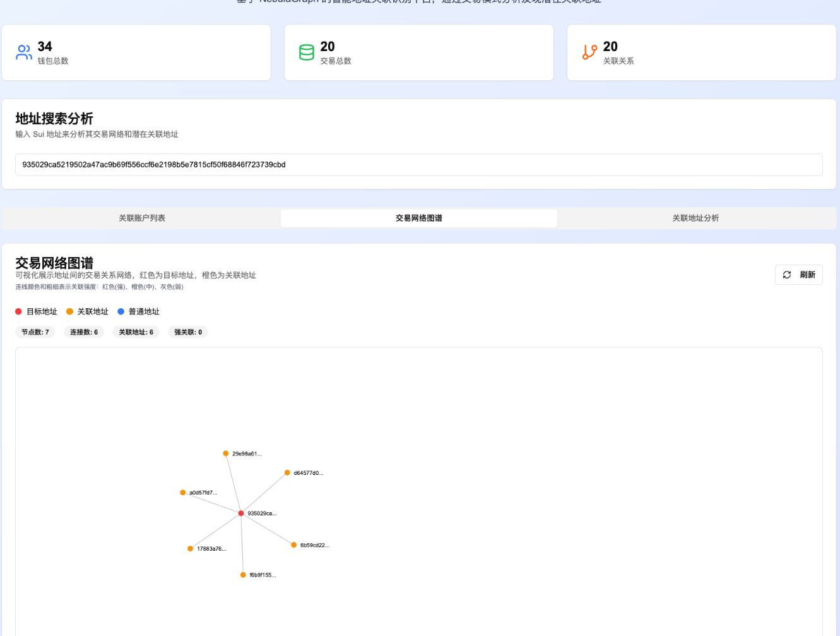Image resolution: width=840 pixels, height=636 pixels.
Task: Click the 强关联: 0 badge
Action: tap(187, 332)
